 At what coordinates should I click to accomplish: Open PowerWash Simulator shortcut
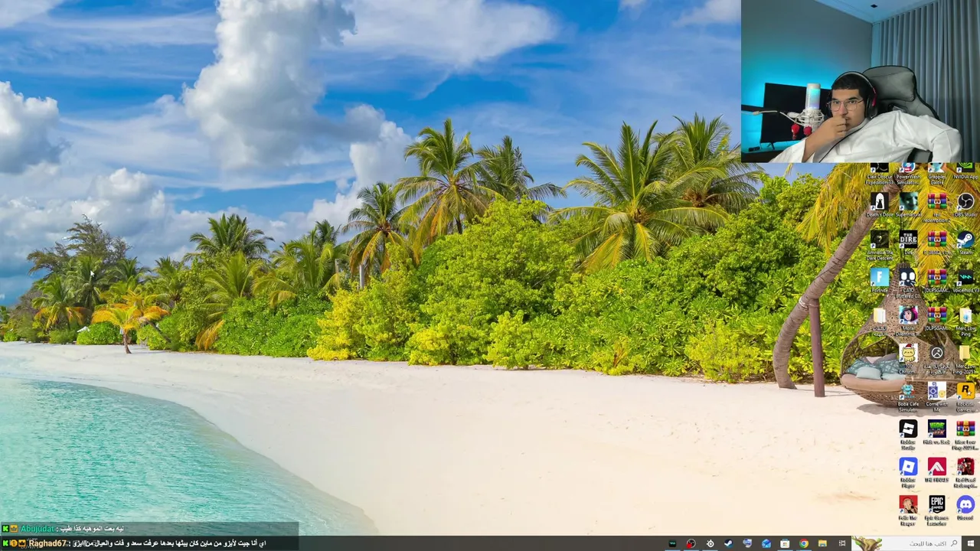908,174
